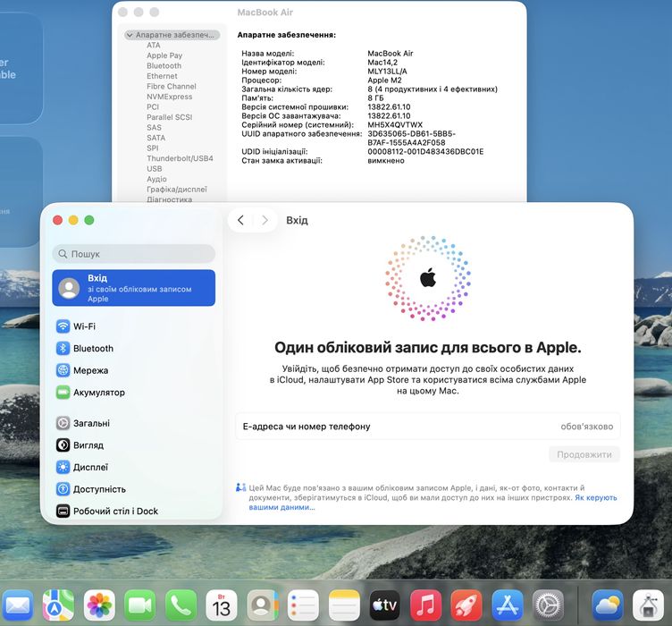Image resolution: width=672 pixels, height=626 pixels.
Task: Open Дисплеї display settings
Action: [x=134, y=467]
